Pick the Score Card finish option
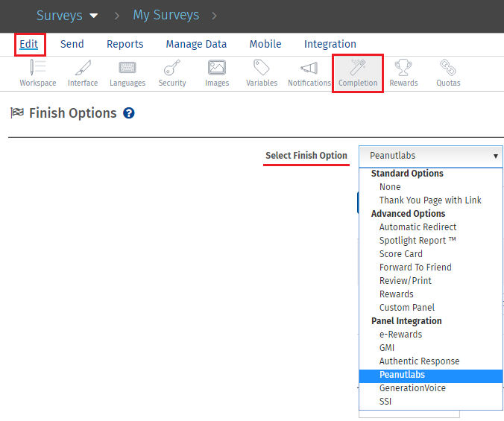 tap(400, 254)
